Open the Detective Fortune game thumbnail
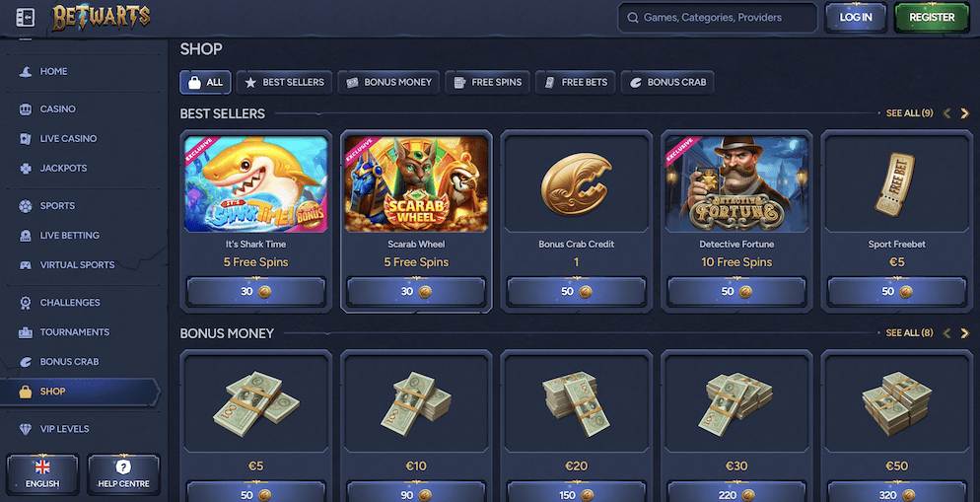Viewport: 980px width, 502px height. [736, 183]
